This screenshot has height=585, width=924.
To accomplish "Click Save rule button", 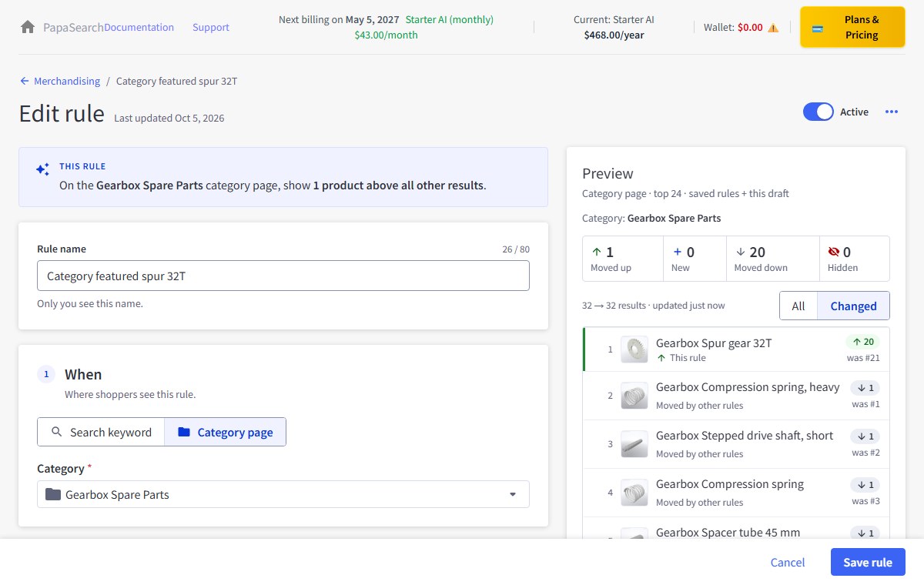I will (868, 562).
